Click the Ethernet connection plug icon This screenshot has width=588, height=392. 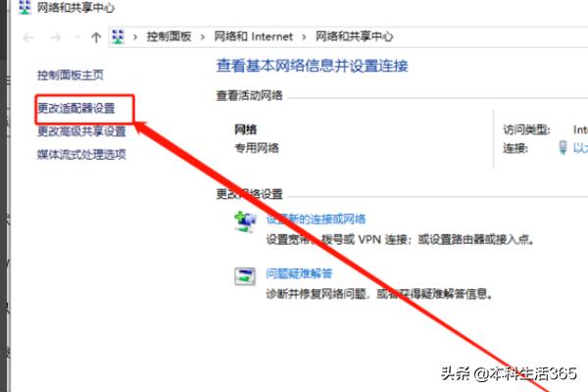[563, 147]
